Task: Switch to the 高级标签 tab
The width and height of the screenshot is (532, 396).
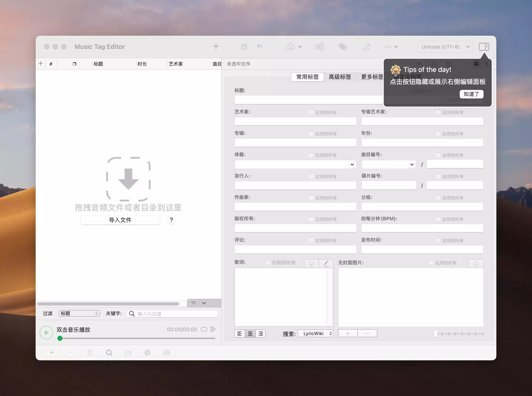Action: point(340,77)
